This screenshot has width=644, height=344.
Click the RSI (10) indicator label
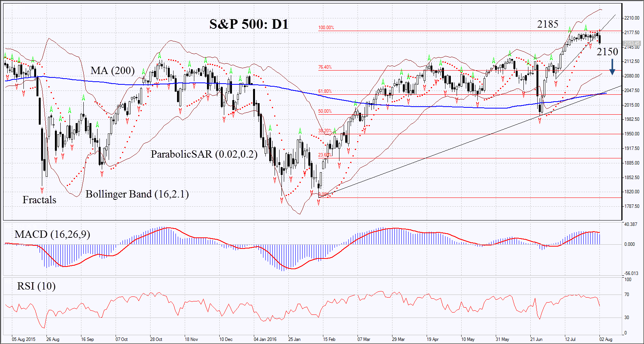coord(36,286)
